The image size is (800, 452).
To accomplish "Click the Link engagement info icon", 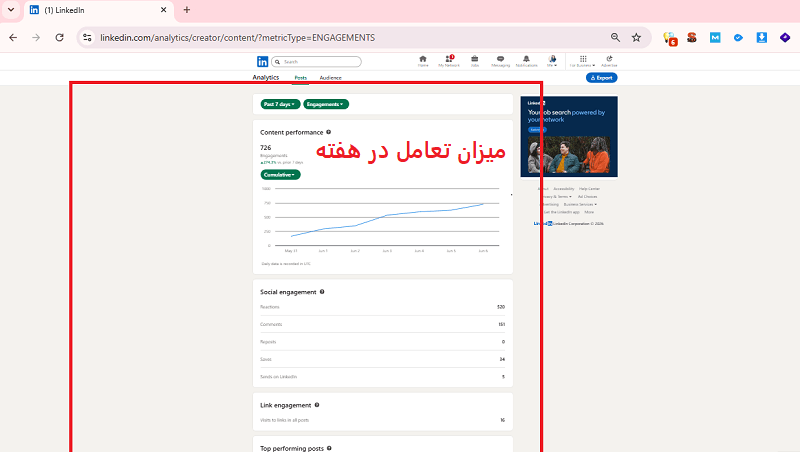I will [x=317, y=405].
